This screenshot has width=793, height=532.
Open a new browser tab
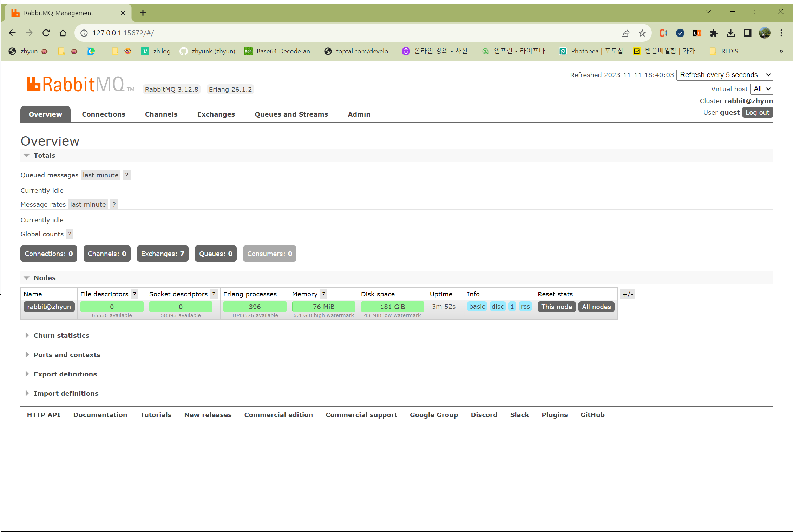[143, 13]
